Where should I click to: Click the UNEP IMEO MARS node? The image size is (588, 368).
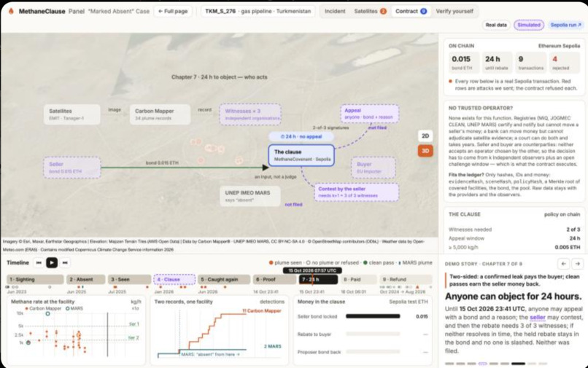coord(250,196)
